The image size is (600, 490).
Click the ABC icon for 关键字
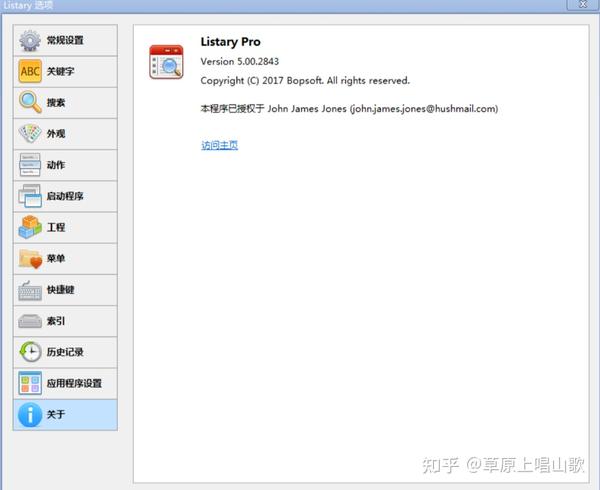click(x=30, y=71)
